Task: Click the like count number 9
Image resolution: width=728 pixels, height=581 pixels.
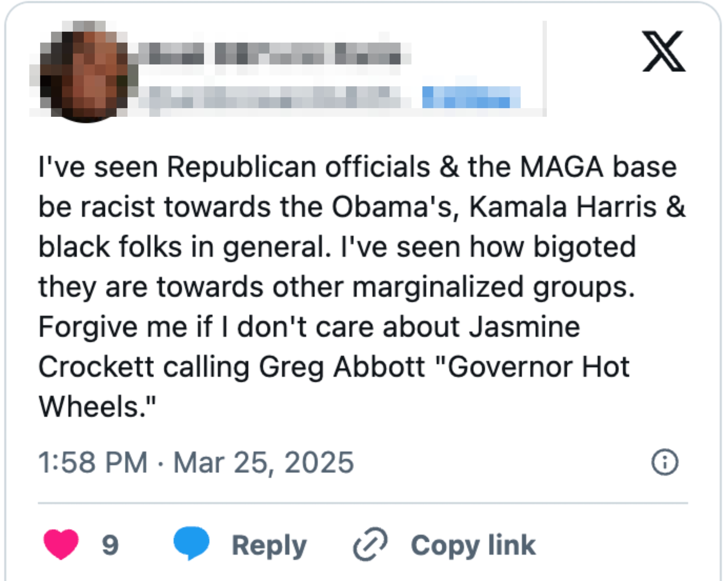Action: click(x=110, y=545)
